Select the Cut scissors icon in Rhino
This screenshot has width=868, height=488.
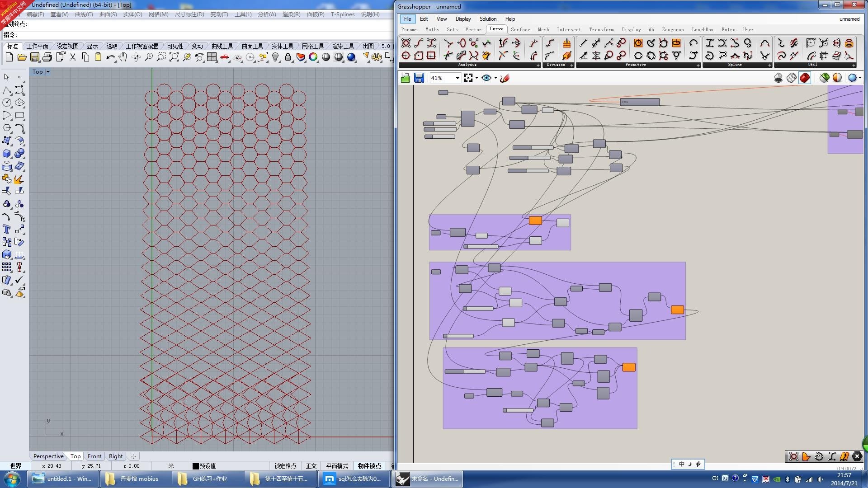[x=72, y=57]
